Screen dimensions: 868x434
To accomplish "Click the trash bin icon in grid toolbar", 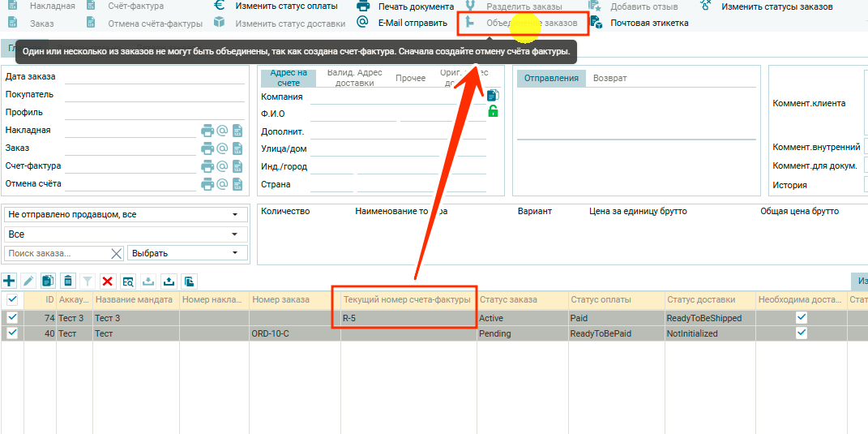I will point(68,281).
